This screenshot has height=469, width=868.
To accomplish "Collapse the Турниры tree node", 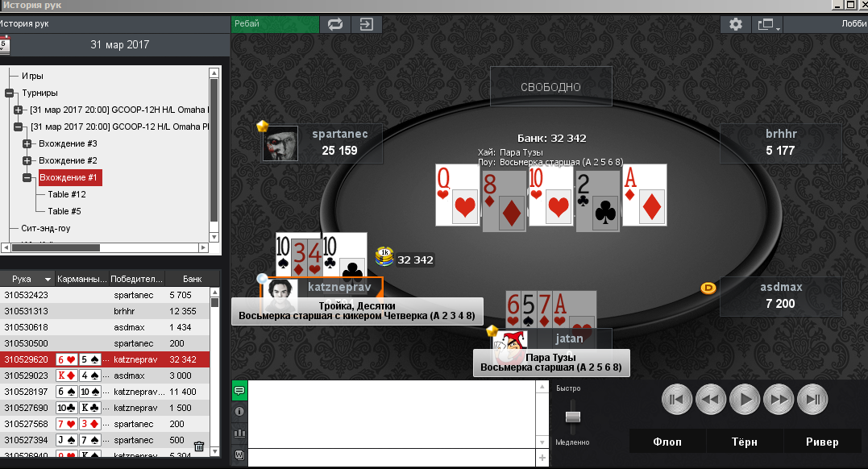I will [10, 93].
